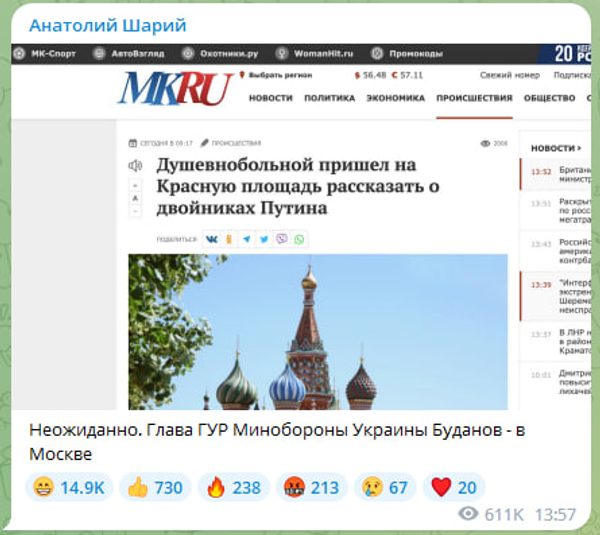Click the WhatsApp share icon
Image resolution: width=600 pixels, height=535 pixels.
[x=298, y=239]
